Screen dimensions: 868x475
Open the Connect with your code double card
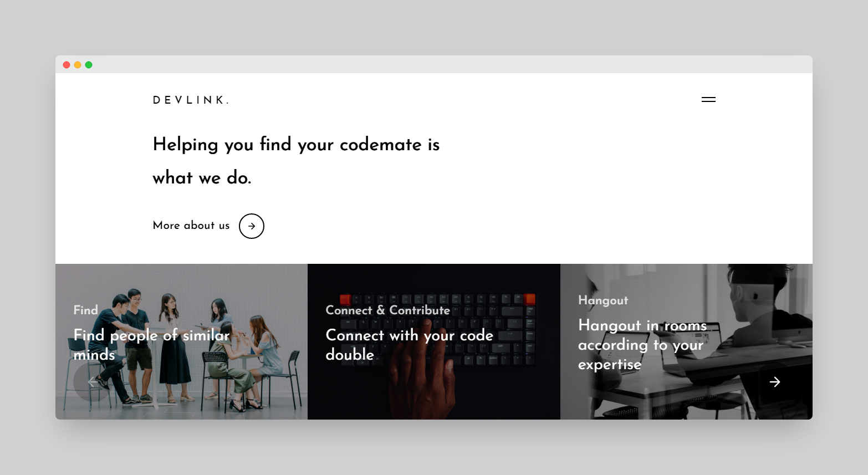(x=434, y=341)
